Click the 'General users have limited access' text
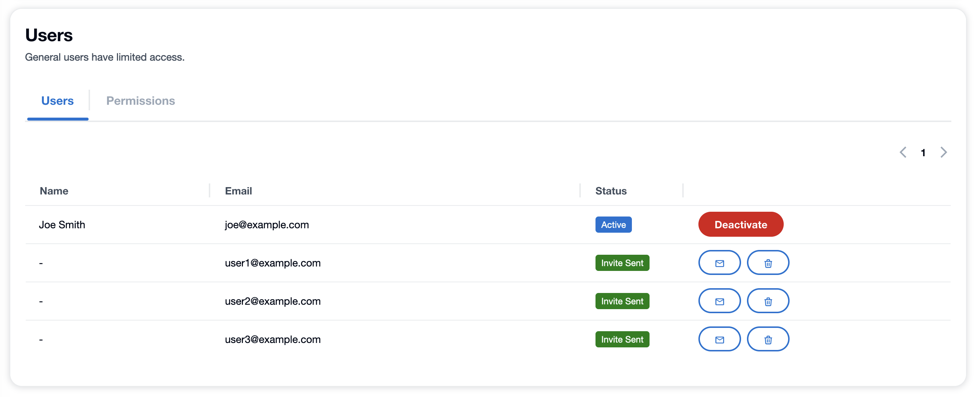This screenshot has height=397, width=980. coord(105,57)
